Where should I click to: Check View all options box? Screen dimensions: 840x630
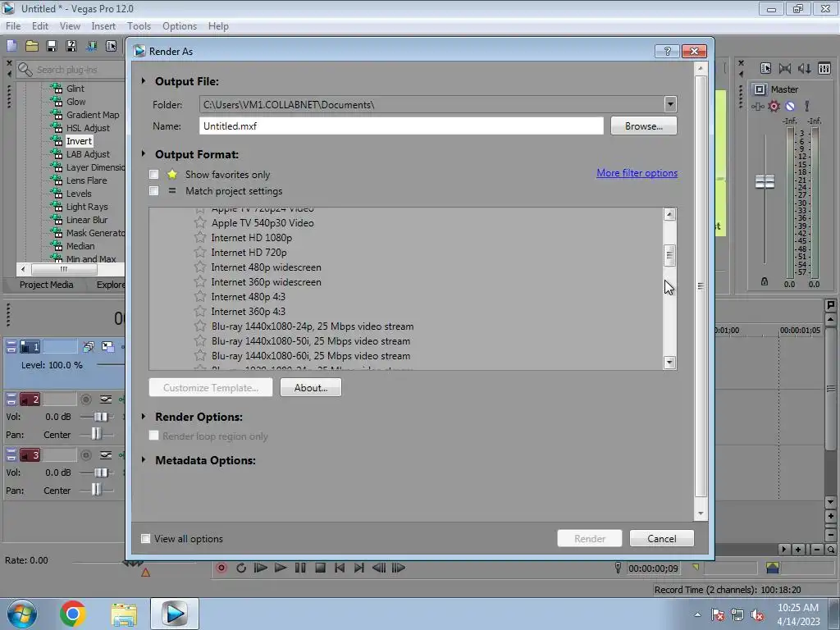tap(145, 538)
